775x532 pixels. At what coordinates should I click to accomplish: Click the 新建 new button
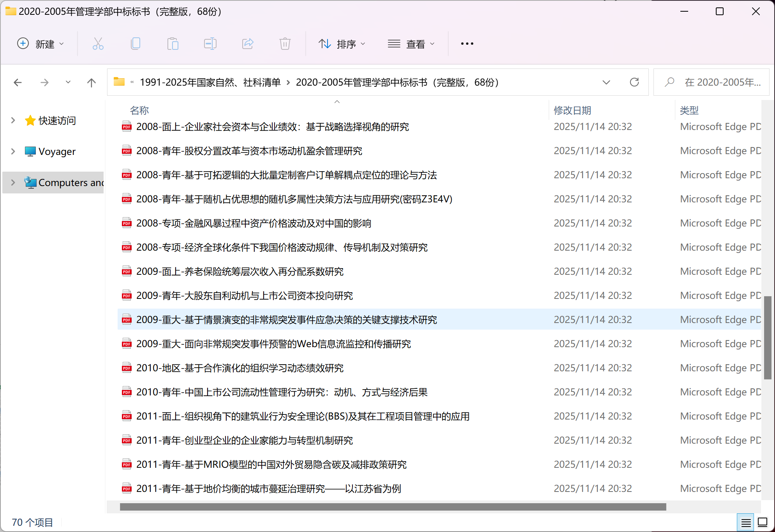pyautogui.click(x=41, y=44)
